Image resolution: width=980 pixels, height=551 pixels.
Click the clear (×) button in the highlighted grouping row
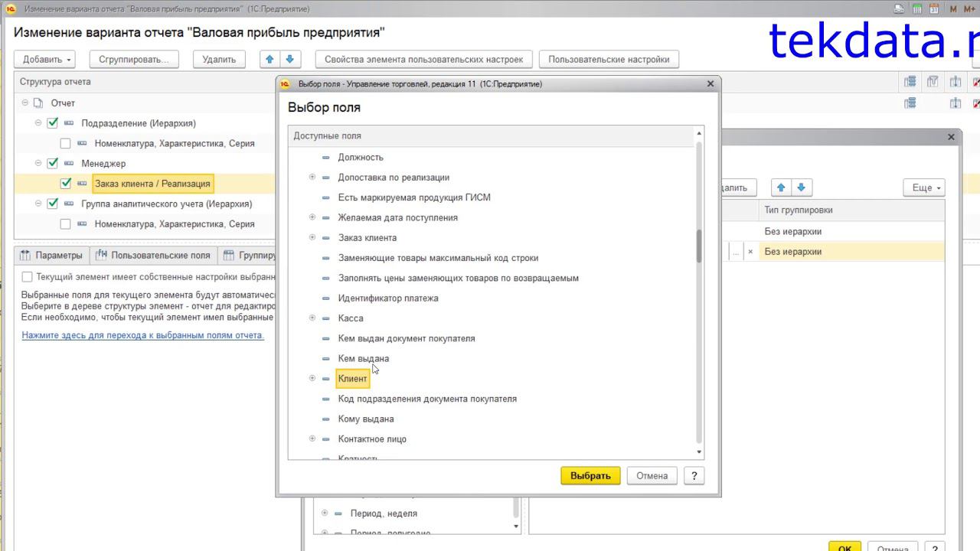pos(750,252)
